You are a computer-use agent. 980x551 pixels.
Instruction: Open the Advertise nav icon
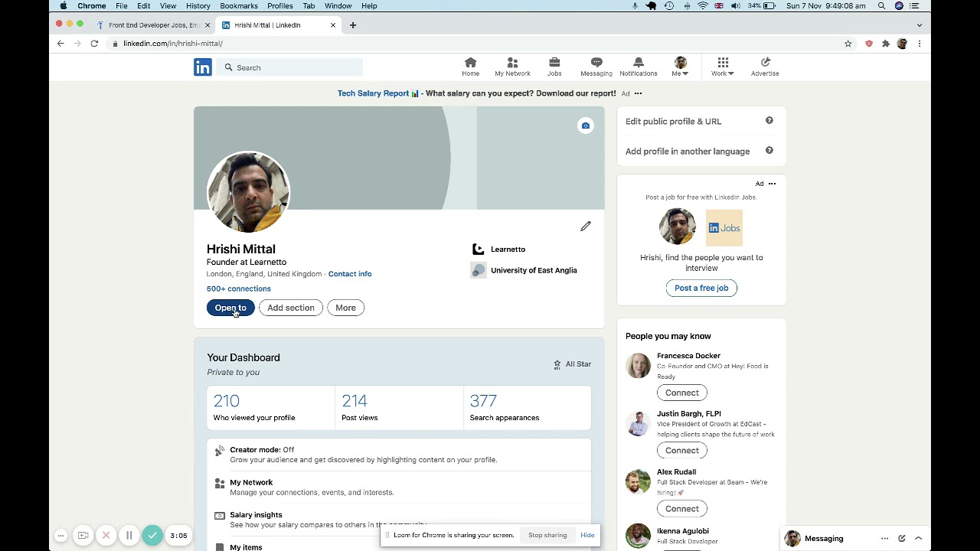click(x=765, y=67)
